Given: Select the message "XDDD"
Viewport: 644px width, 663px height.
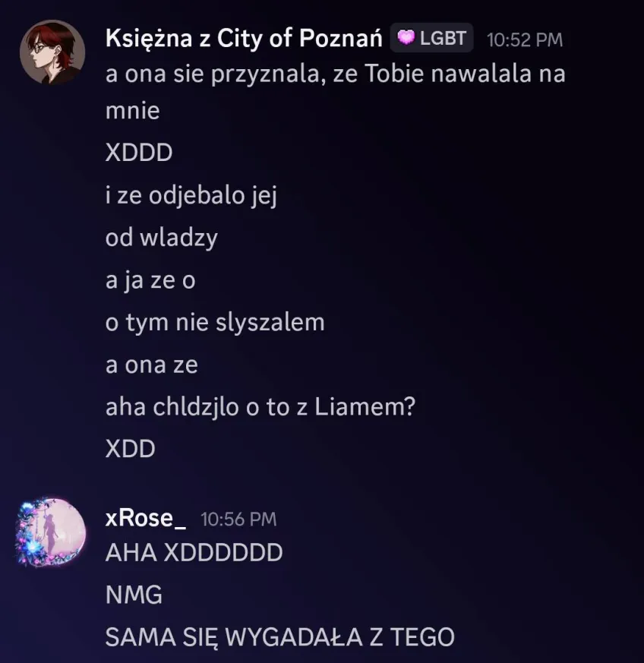Looking at the screenshot, I should [x=139, y=153].
